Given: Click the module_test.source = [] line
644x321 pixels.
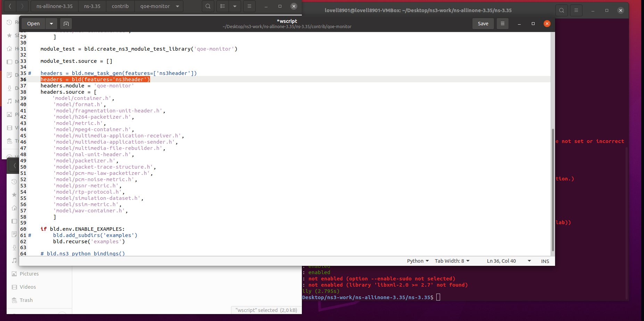Looking at the screenshot, I should (76, 61).
